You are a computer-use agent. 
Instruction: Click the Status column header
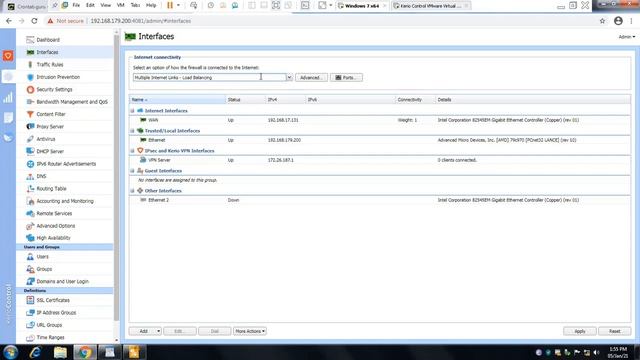(x=245, y=100)
